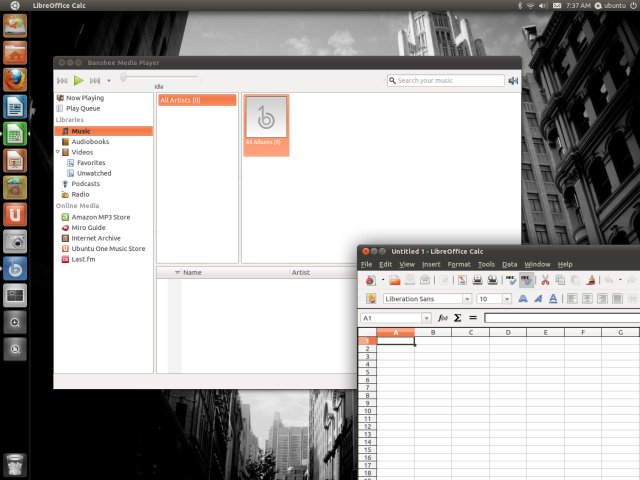
Task: Click the Banshee seek position slider
Action: click(x=159, y=77)
